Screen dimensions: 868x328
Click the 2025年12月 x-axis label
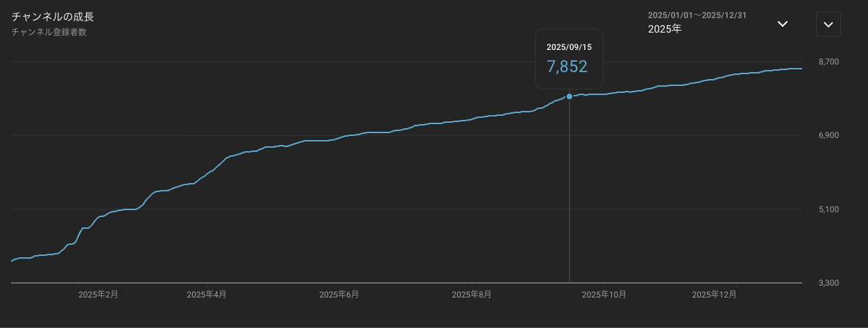click(x=714, y=295)
